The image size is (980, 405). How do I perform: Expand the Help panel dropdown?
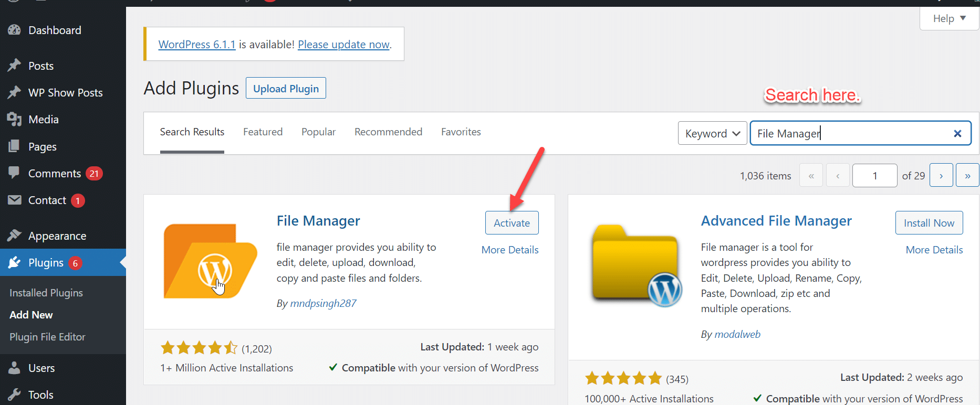pyautogui.click(x=949, y=19)
